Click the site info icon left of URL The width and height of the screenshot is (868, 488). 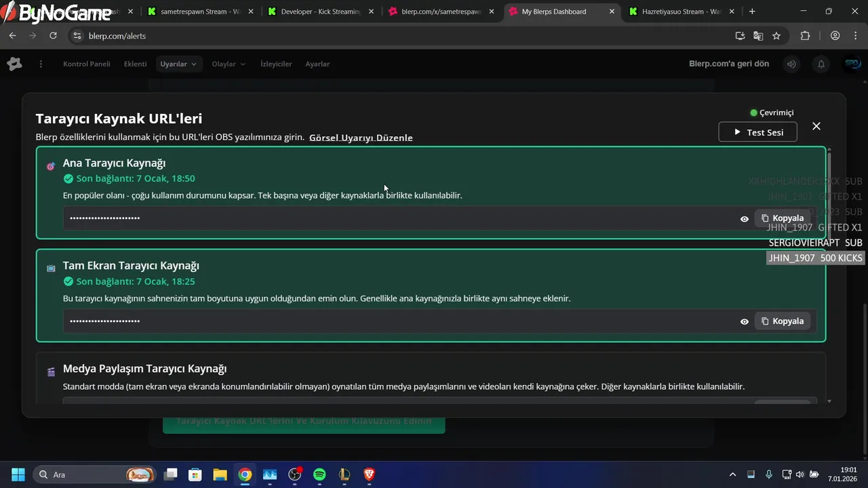click(x=77, y=36)
